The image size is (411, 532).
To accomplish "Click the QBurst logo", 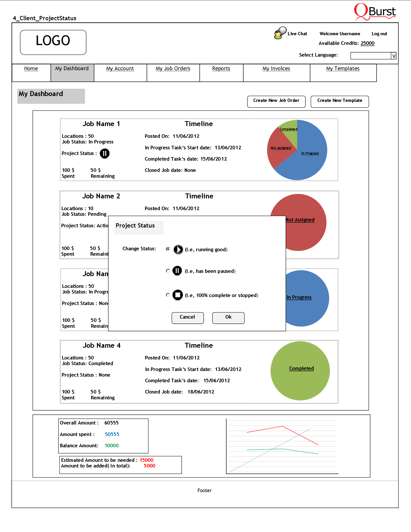I will tap(375, 12).
